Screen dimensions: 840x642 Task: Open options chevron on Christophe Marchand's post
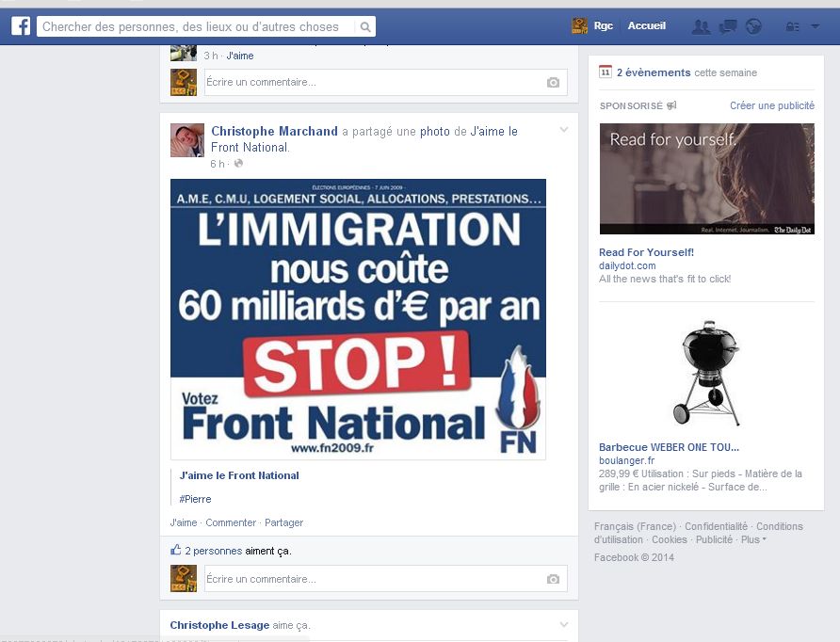(563, 130)
